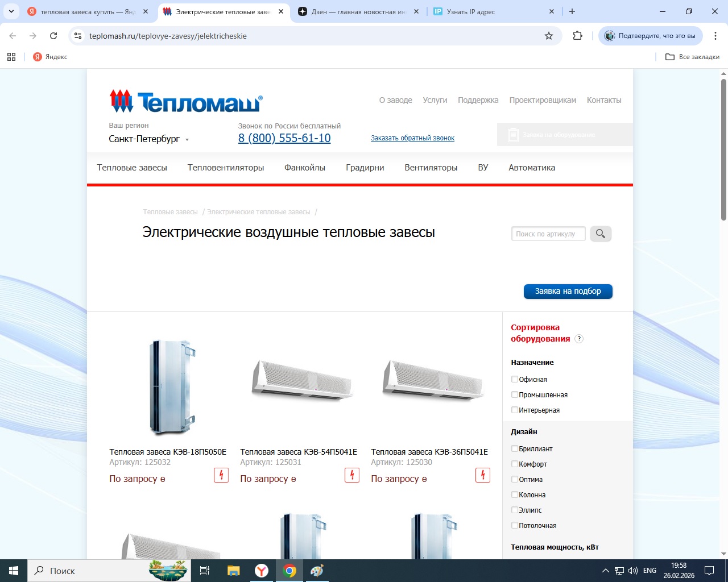Open the КЭВ-54П5041Е product thumbnail
Viewport: 728px width, 582px height.
(302, 380)
